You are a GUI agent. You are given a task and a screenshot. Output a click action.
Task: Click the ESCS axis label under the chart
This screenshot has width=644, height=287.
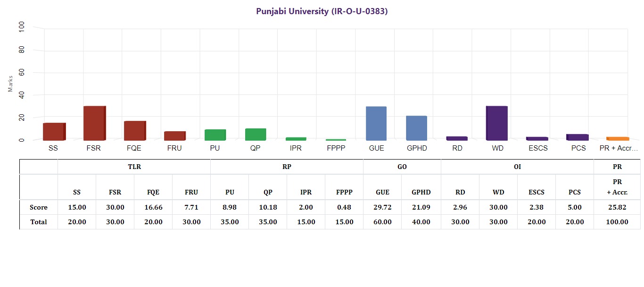[x=537, y=148]
